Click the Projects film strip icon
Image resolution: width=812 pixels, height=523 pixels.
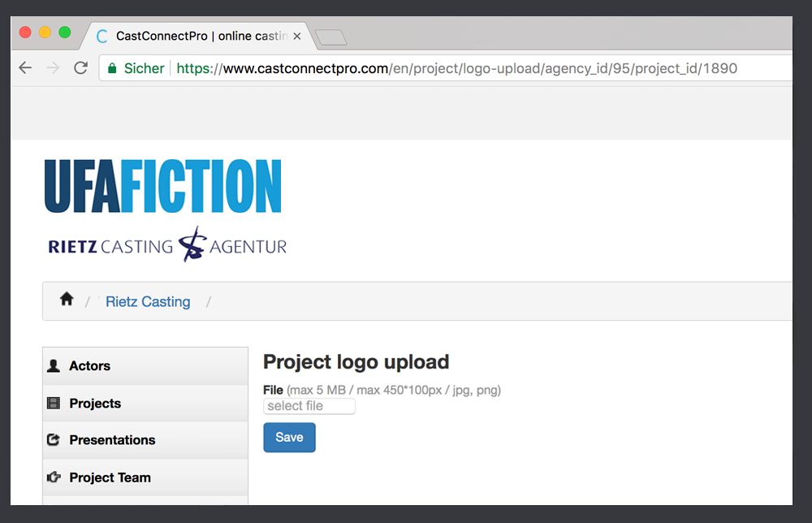point(54,403)
